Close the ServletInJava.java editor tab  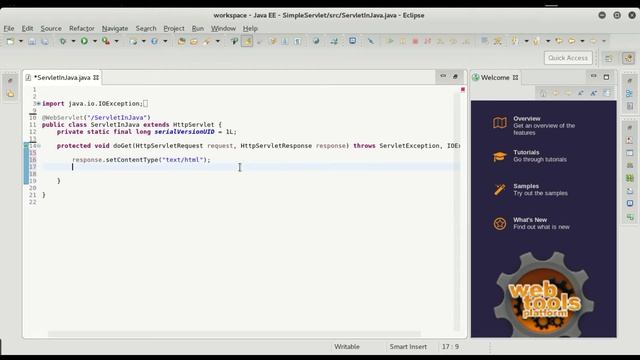click(96, 78)
